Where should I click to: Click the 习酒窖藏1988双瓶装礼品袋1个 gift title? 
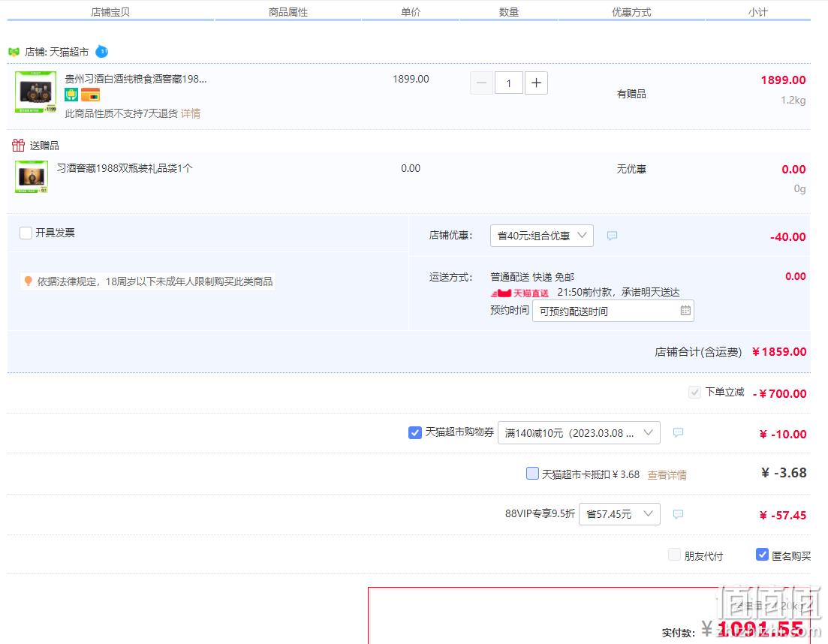[x=125, y=168]
